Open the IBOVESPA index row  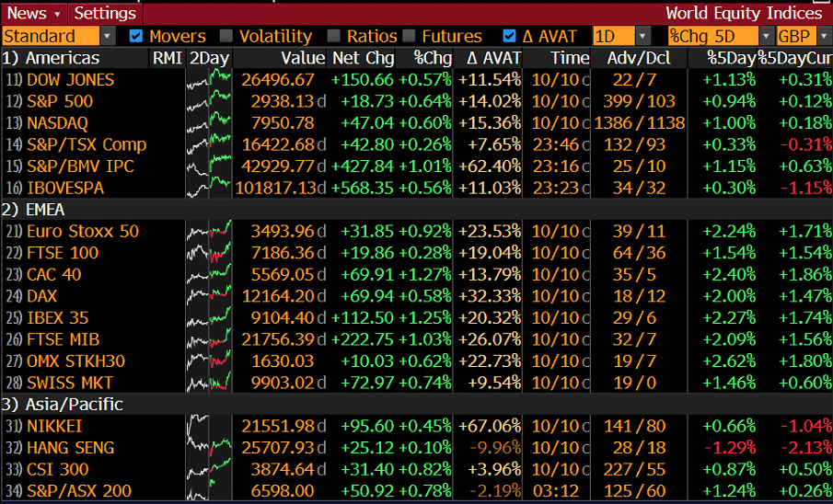click(x=65, y=188)
